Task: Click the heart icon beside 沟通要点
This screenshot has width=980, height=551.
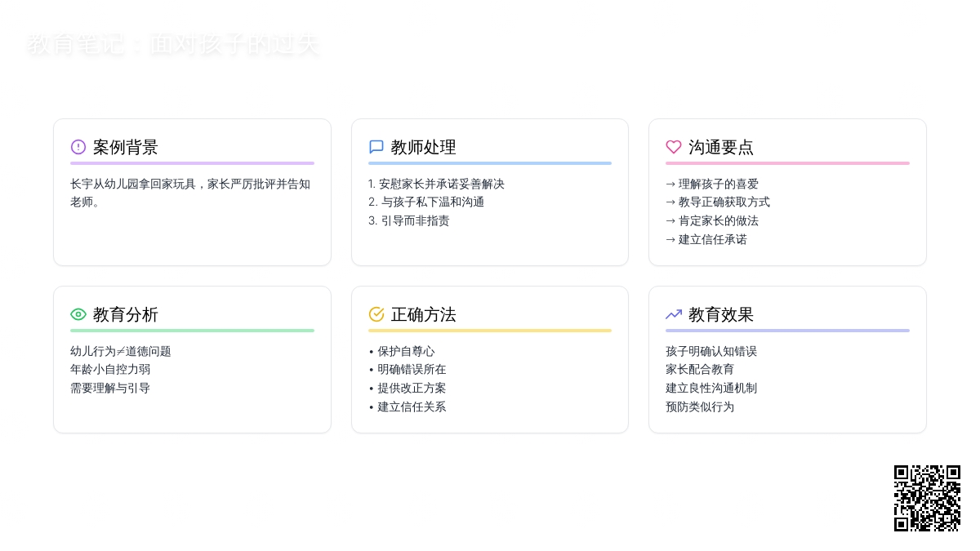Action: pos(674,147)
